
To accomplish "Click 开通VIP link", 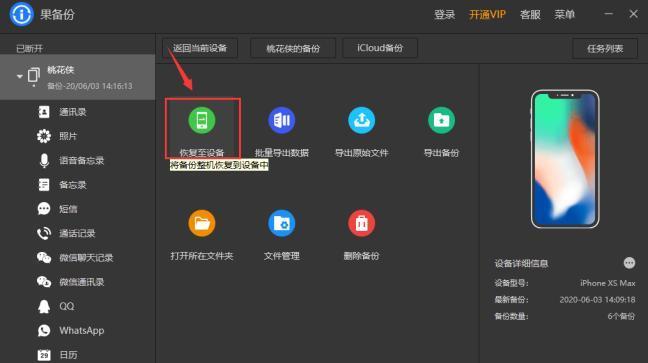I will (x=487, y=15).
